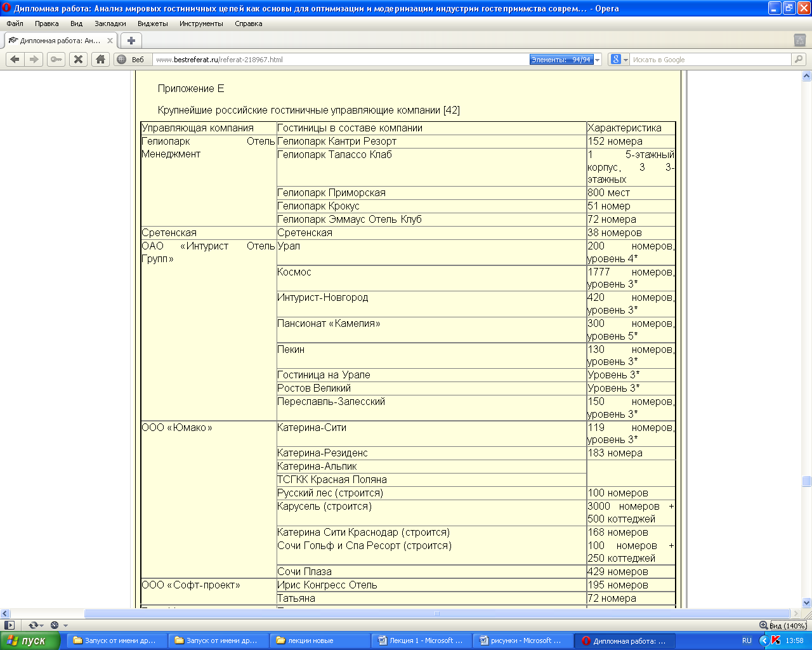Open the Вид (140%) zoom control
The width and height of the screenshot is (812, 650).
pyautogui.click(x=788, y=625)
